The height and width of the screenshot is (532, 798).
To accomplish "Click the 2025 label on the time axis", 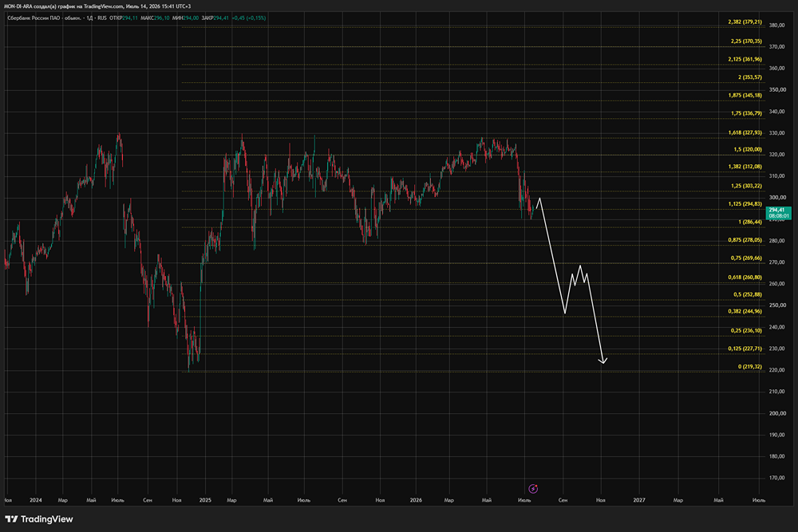I will [x=205, y=500].
